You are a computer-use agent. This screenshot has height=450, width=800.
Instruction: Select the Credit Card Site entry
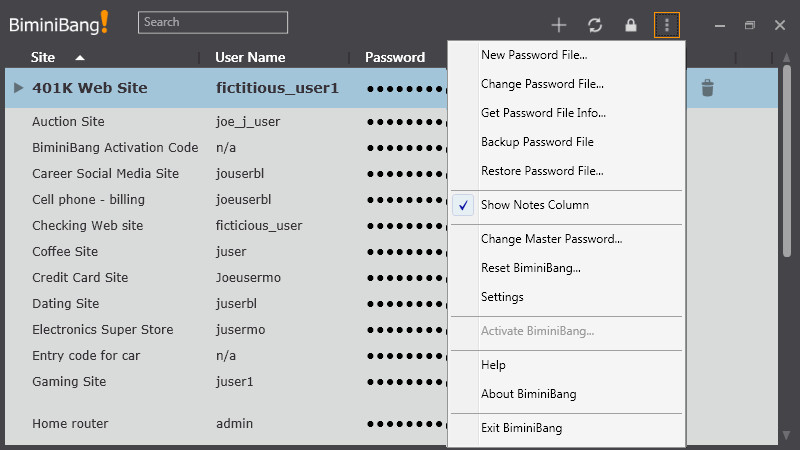coord(80,278)
